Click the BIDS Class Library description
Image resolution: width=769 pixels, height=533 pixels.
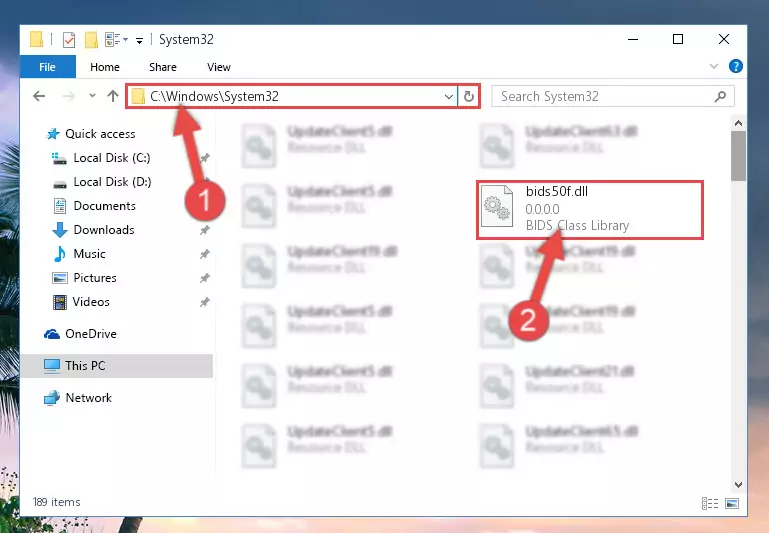[577, 226]
